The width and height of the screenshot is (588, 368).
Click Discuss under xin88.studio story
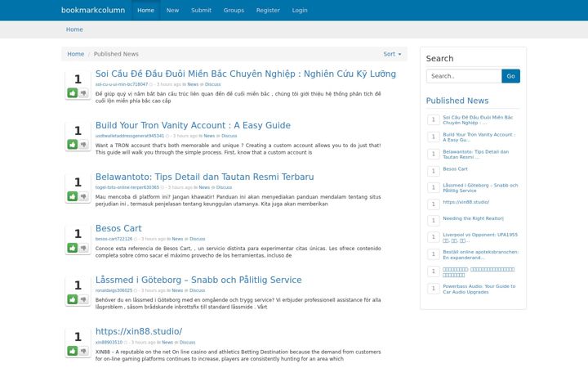(187, 342)
